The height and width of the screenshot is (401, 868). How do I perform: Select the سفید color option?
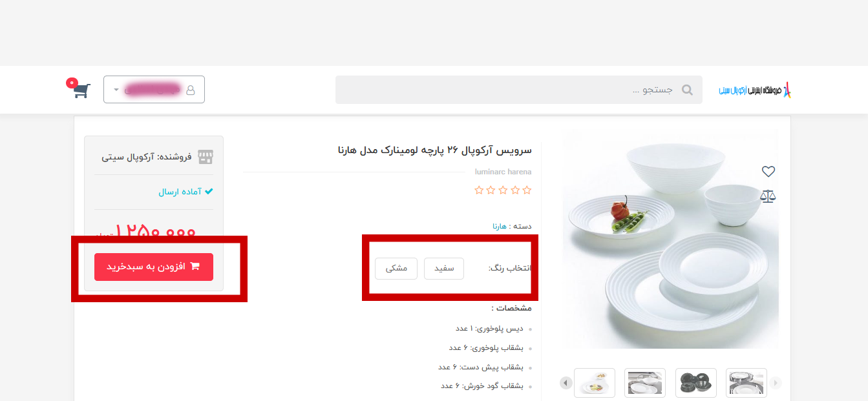click(444, 269)
